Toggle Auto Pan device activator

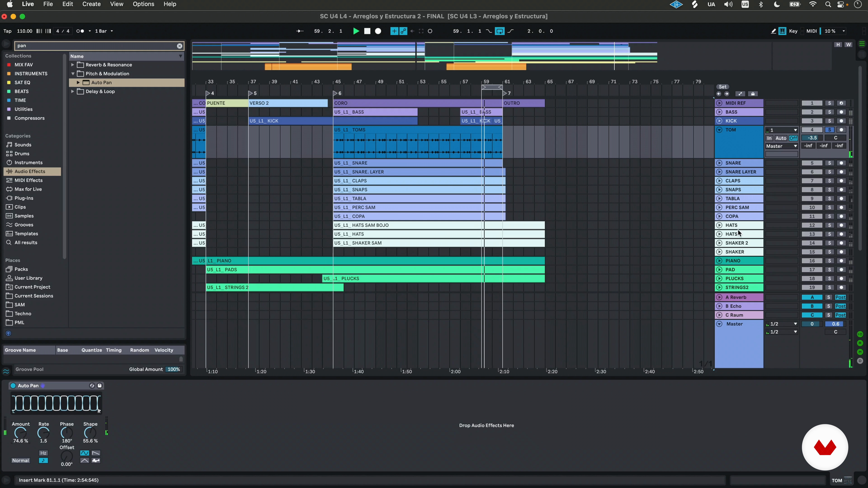13,386
